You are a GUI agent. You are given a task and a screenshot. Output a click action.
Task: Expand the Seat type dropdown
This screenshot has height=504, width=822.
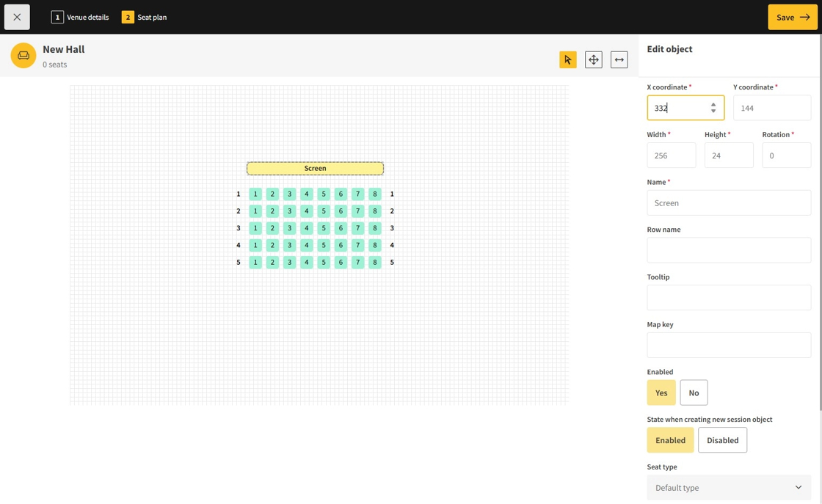(728, 488)
